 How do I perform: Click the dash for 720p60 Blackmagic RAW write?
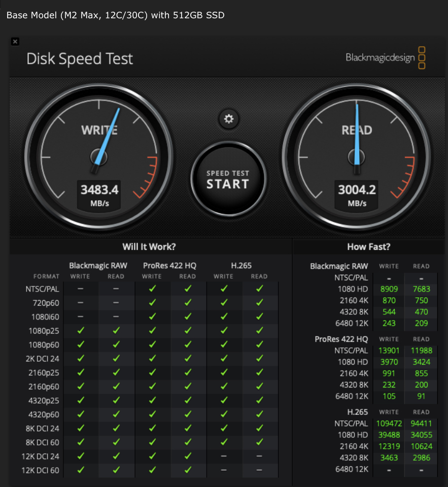coord(80,303)
